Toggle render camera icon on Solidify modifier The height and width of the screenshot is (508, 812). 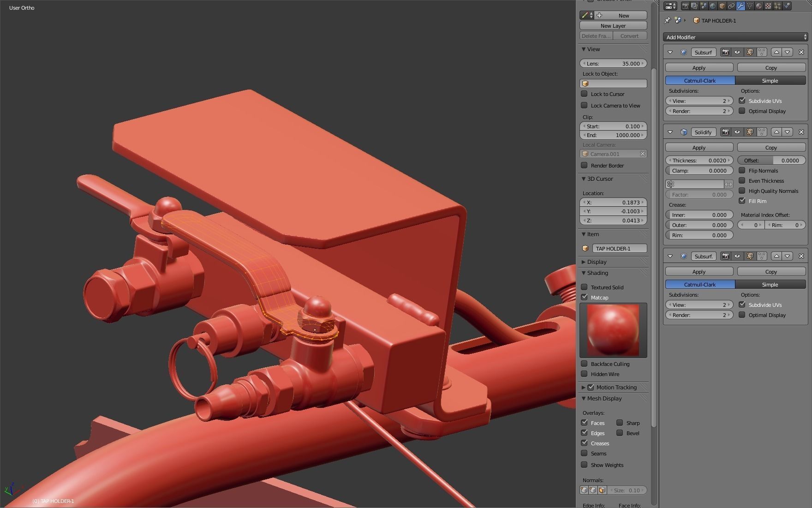(725, 132)
